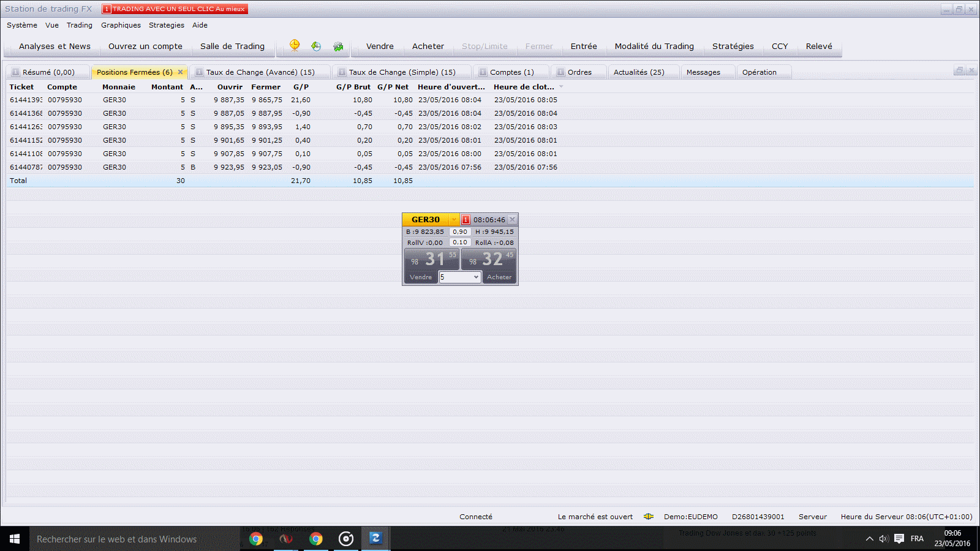980x551 pixels.
Task: Click Analyses et News toolbar button
Action: tap(55, 46)
